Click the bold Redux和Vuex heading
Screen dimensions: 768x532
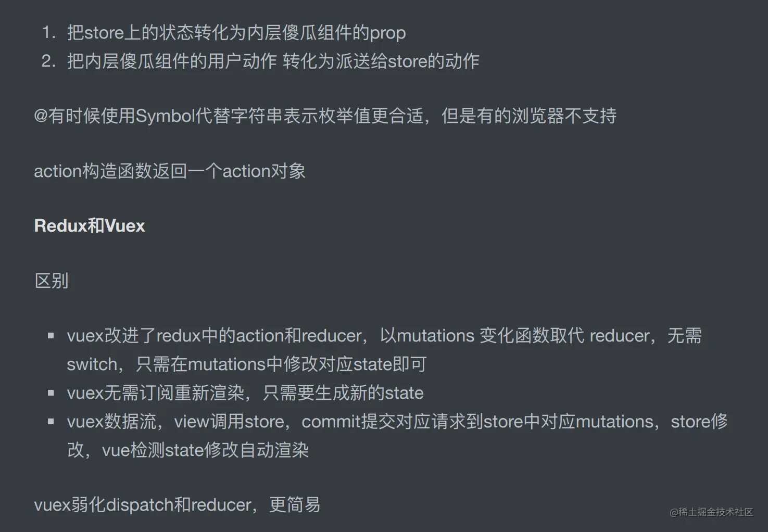pos(90,226)
